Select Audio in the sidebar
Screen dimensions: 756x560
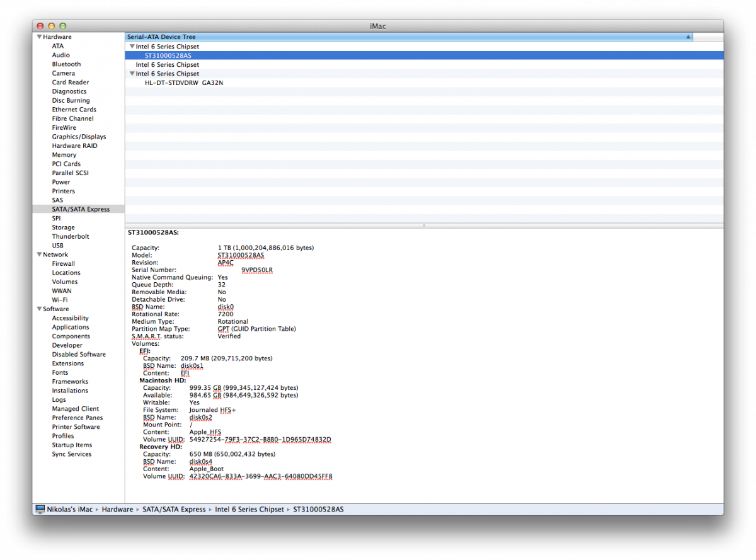[60, 55]
